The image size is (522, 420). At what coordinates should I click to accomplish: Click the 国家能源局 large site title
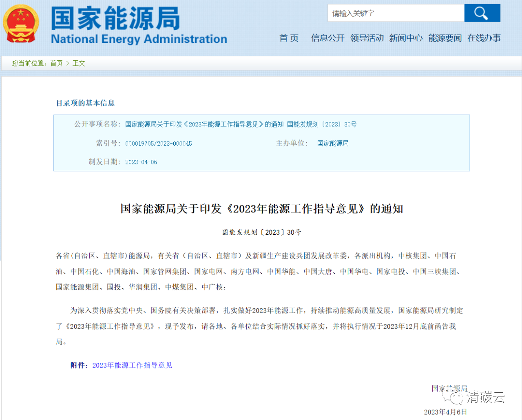[x=115, y=18]
